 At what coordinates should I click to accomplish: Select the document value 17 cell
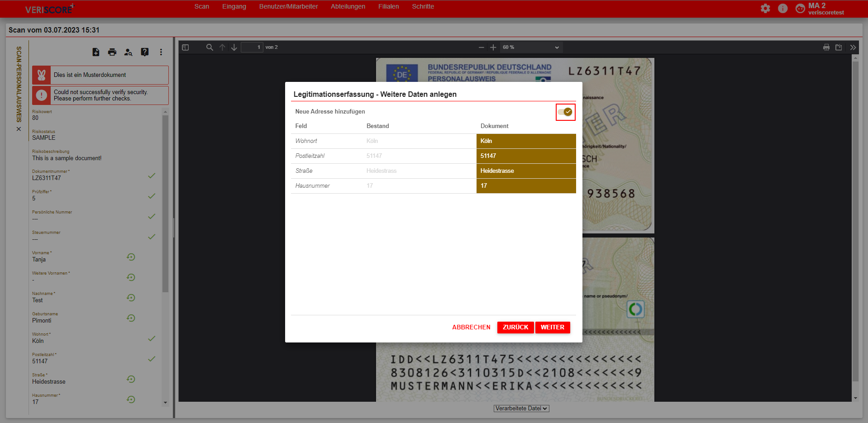(x=526, y=186)
